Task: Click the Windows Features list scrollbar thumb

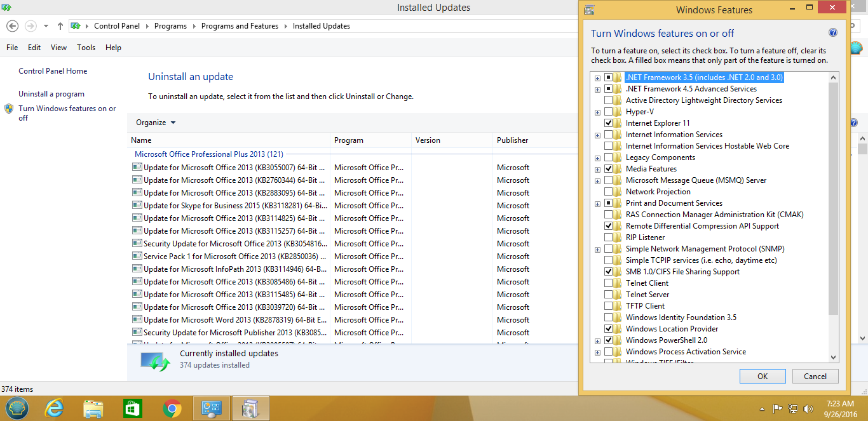Action: pyautogui.click(x=834, y=197)
